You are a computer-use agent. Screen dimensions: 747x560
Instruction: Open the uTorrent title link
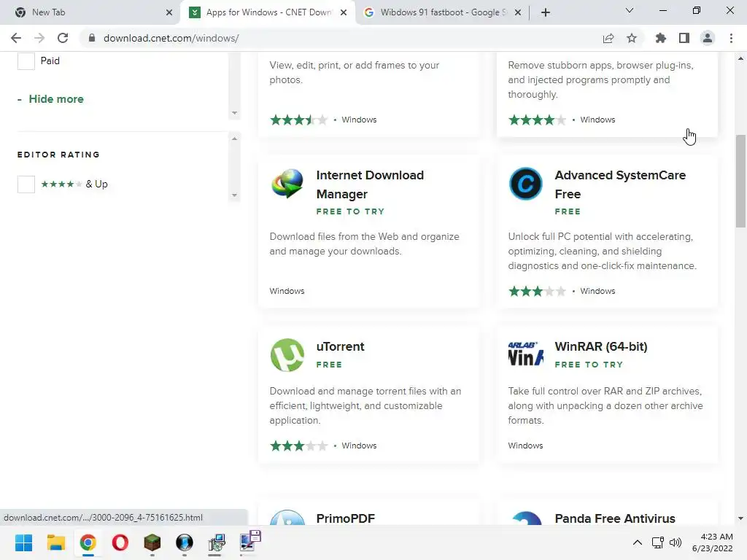[x=340, y=346]
